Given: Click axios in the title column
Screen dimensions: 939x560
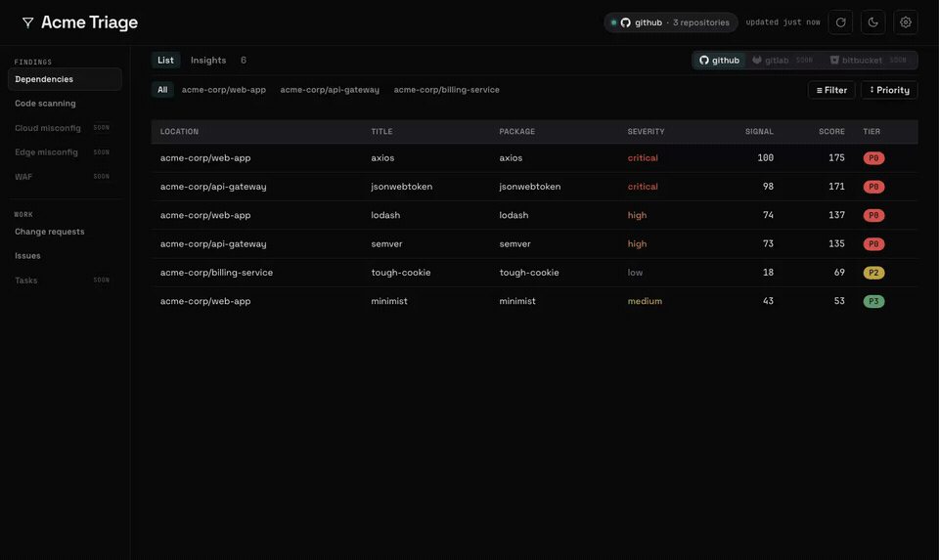Looking at the screenshot, I should click(382, 158).
